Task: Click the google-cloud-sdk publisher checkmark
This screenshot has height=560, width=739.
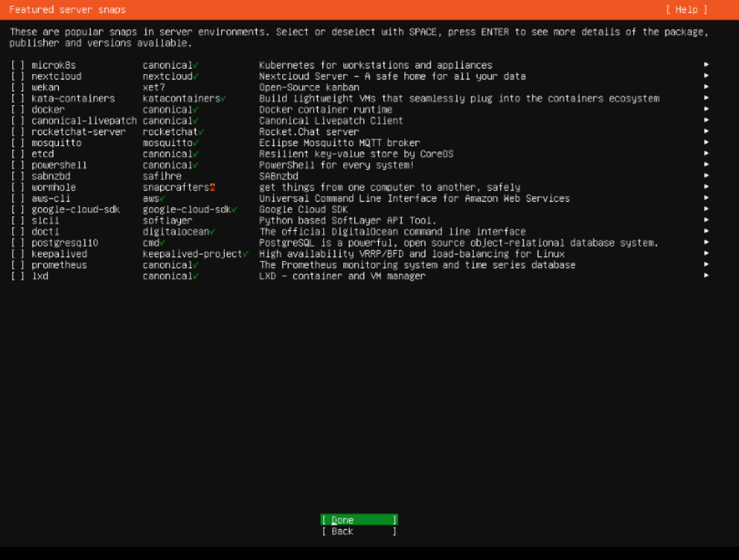Action: pos(235,209)
